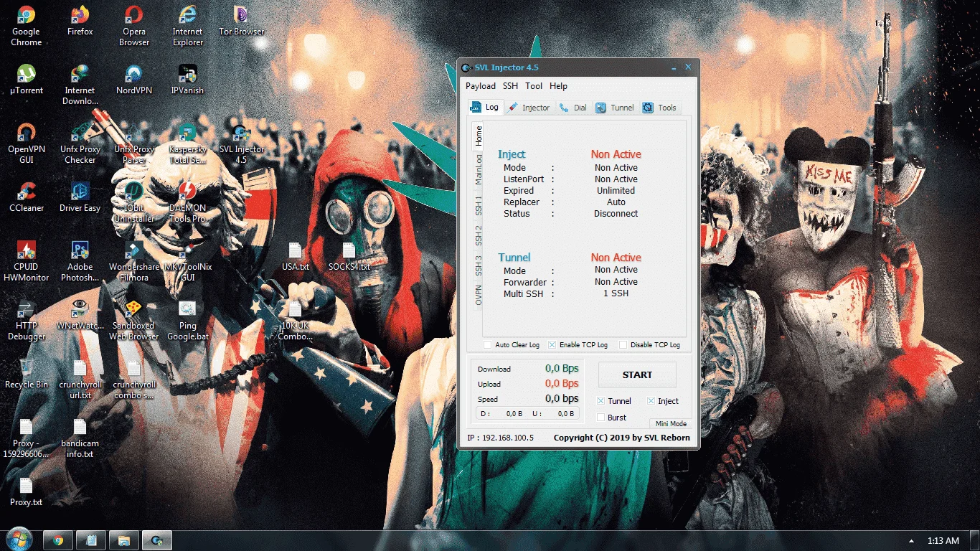
Task: Switch to Chrome in the taskbar
Action: (x=57, y=540)
